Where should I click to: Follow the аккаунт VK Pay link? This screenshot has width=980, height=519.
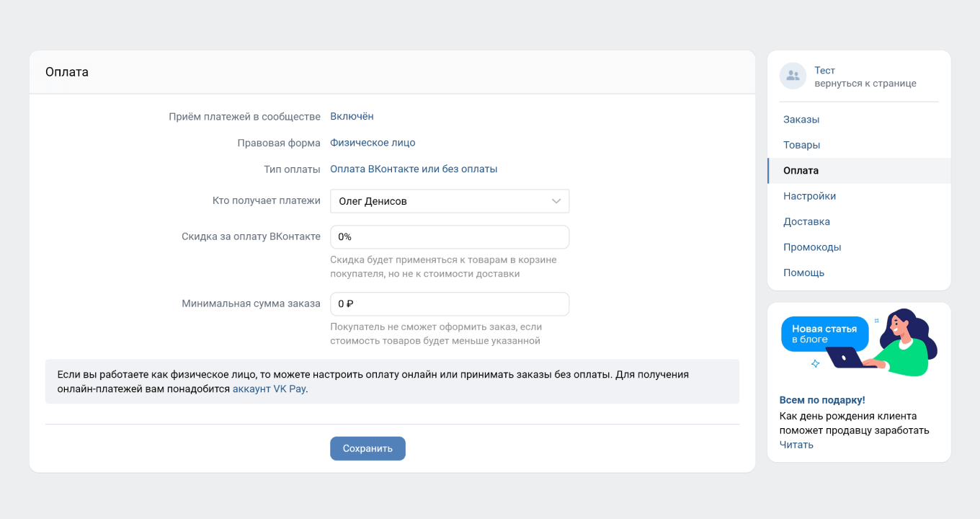(x=269, y=389)
